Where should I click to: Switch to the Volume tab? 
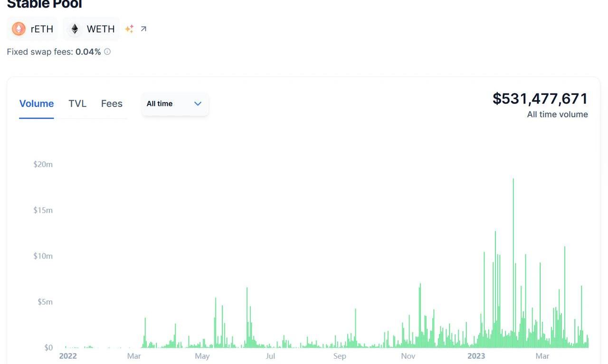tap(37, 103)
